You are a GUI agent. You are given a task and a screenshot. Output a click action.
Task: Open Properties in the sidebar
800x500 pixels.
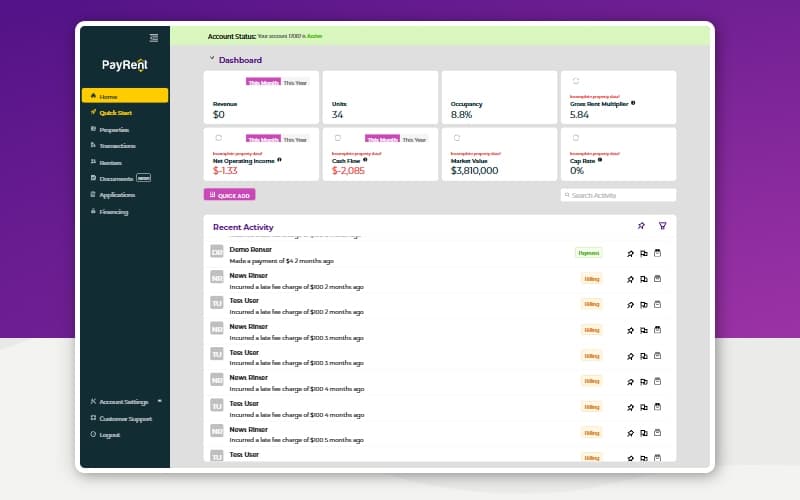114,129
